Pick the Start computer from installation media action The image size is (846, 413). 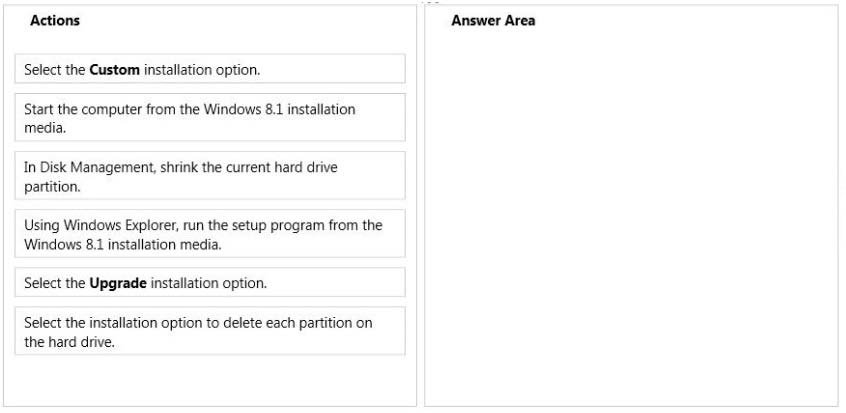[x=210, y=117]
